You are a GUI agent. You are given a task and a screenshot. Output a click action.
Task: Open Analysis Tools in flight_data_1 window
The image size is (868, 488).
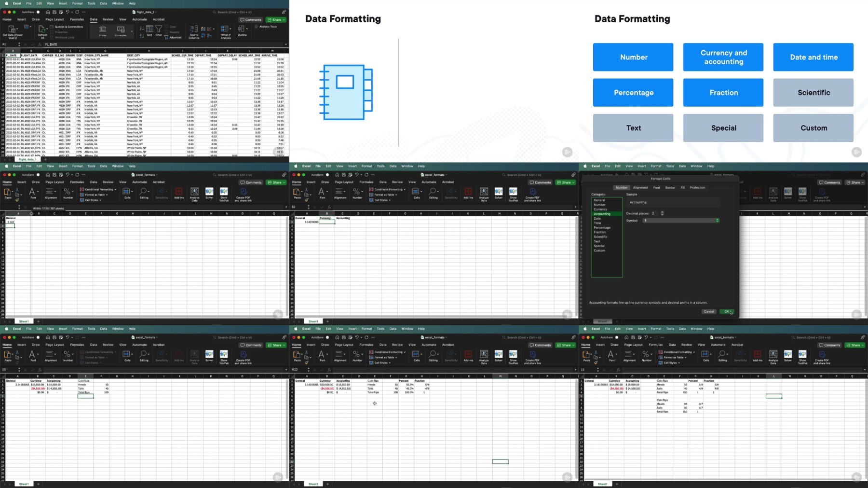(266, 27)
